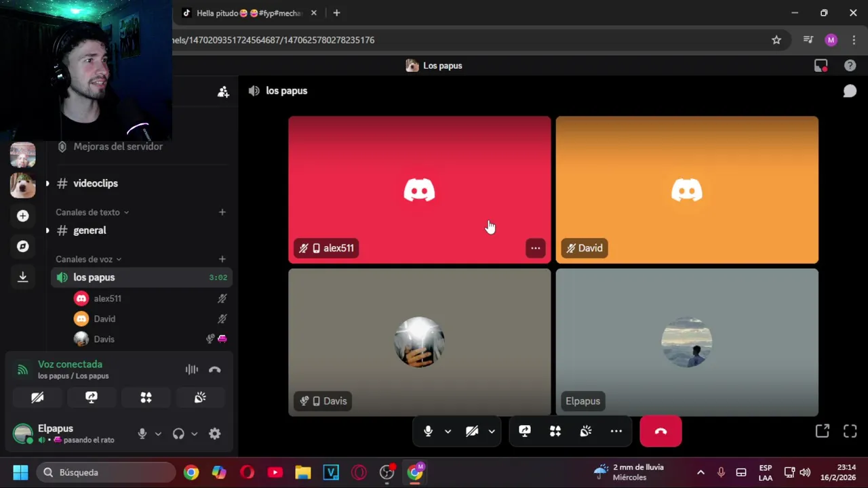This screenshot has width=868, height=488.
Task: Open the los papus voice channel
Action: pyautogui.click(x=141, y=277)
